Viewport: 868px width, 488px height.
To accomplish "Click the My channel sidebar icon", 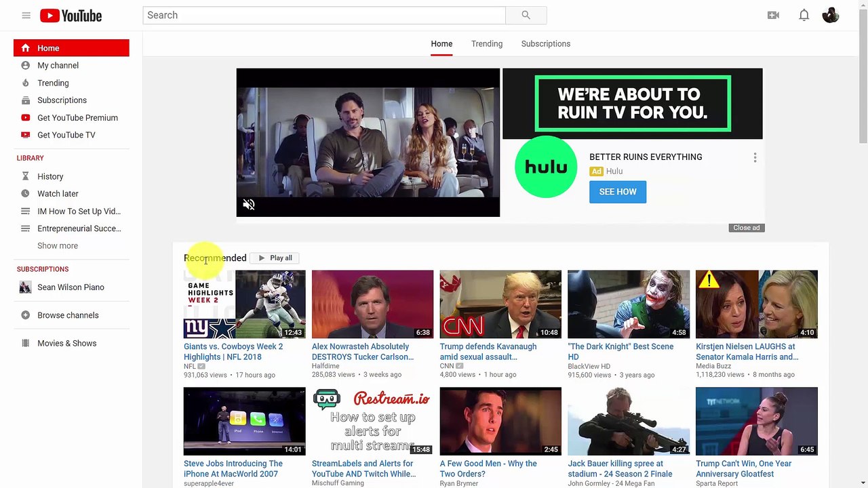I will tap(25, 65).
